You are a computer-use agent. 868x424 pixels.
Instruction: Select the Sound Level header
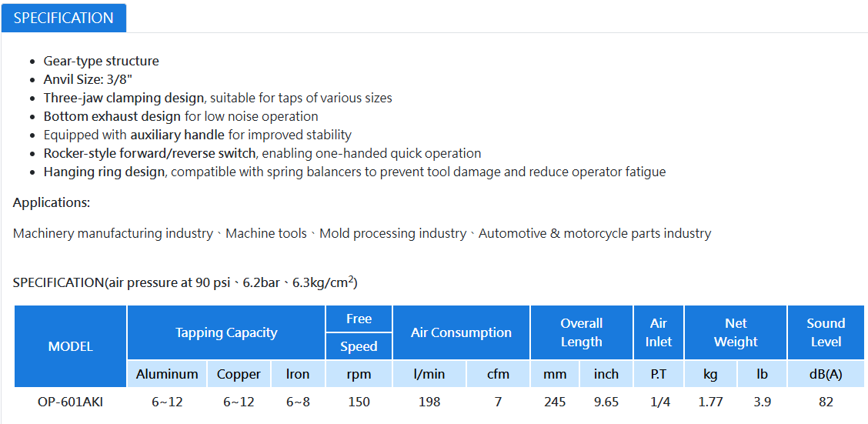(826, 332)
